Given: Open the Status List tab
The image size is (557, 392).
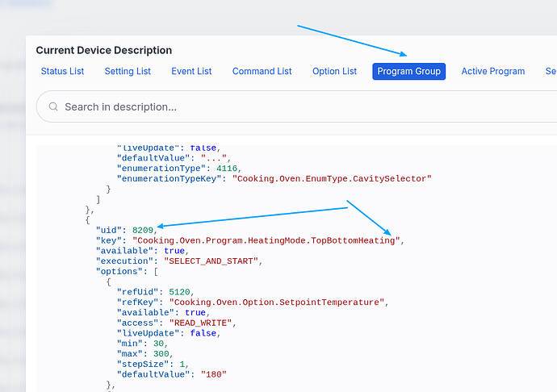Looking at the screenshot, I should (62, 71).
